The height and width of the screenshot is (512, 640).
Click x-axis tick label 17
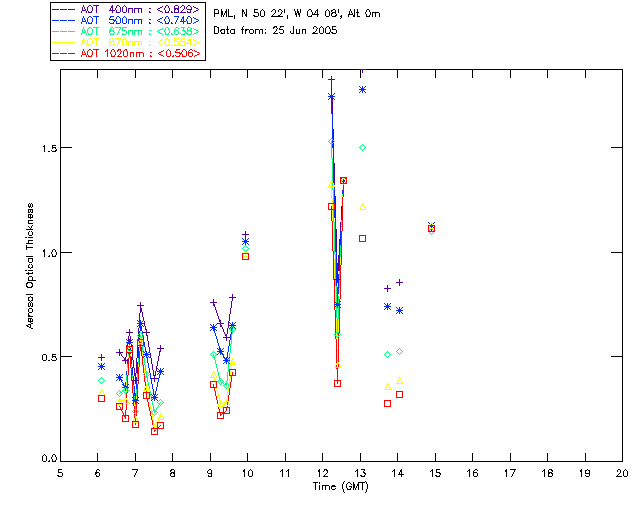tap(510, 473)
